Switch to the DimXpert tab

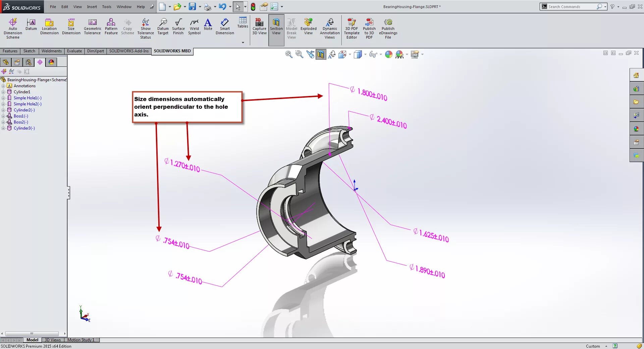[95, 51]
